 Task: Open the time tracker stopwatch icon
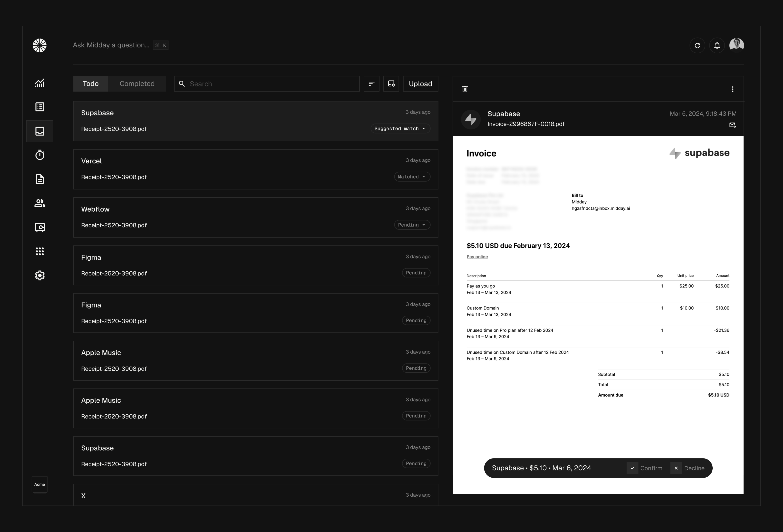[x=40, y=155]
